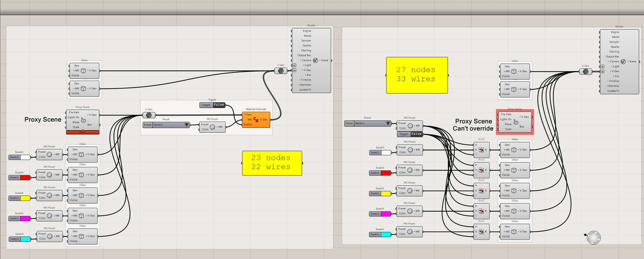Click the compass navigation widget on the canvas
Viewport: 644px width, 259px height.
click(593, 238)
